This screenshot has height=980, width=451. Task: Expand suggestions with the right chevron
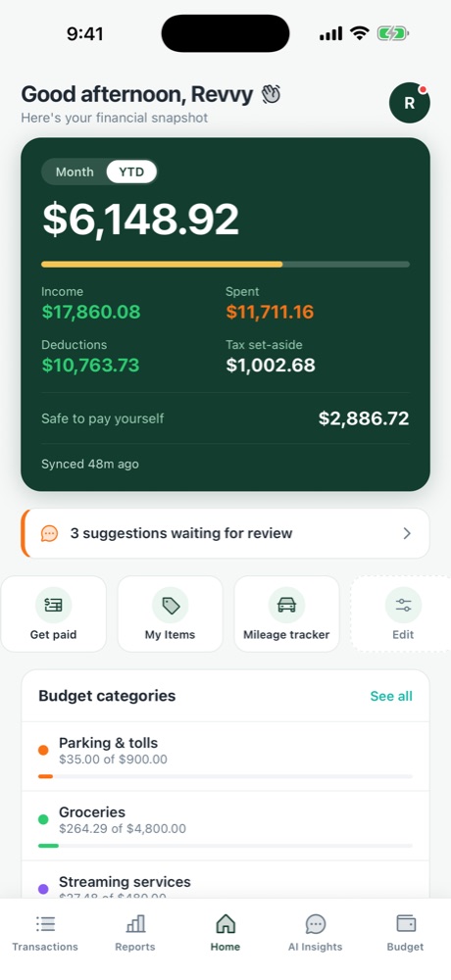[x=407, y=533]
